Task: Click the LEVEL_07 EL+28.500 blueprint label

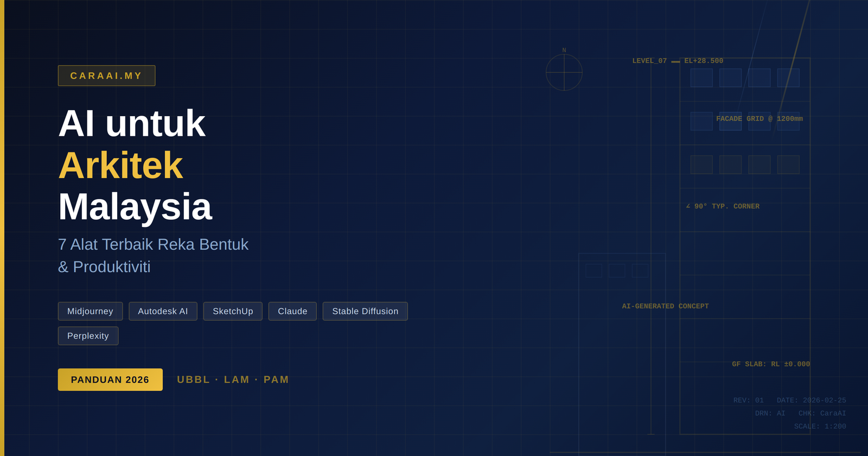Action: [x=678, y=61]
